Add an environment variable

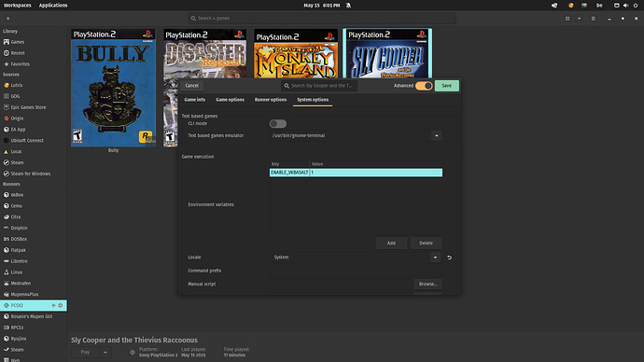coord(391,243)
